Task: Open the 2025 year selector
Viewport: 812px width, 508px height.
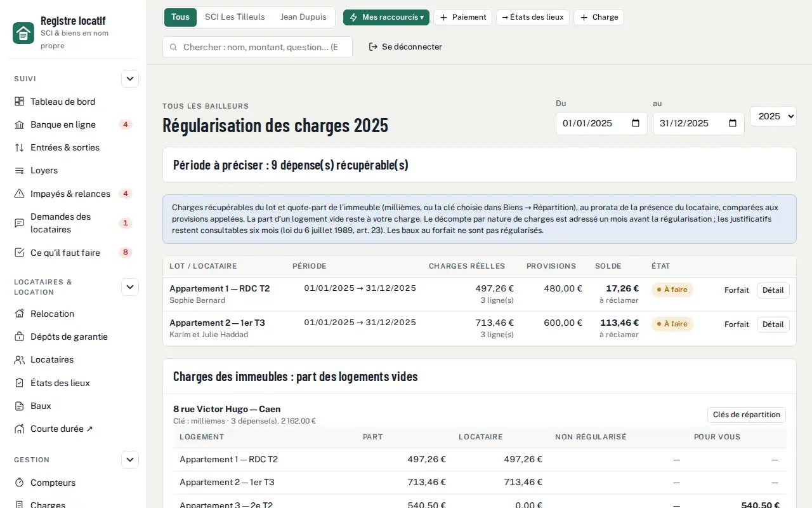Action: pyautogui.click(x=773, y=116)
